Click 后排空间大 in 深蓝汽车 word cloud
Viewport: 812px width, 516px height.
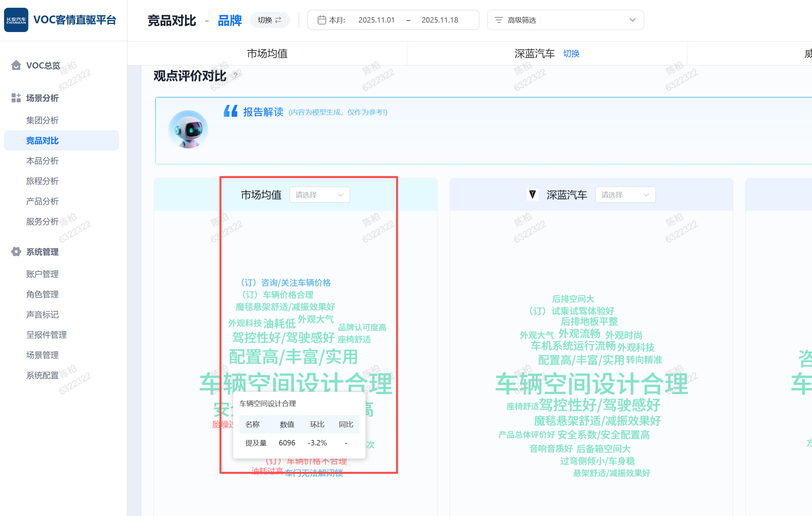pos(573,299)
